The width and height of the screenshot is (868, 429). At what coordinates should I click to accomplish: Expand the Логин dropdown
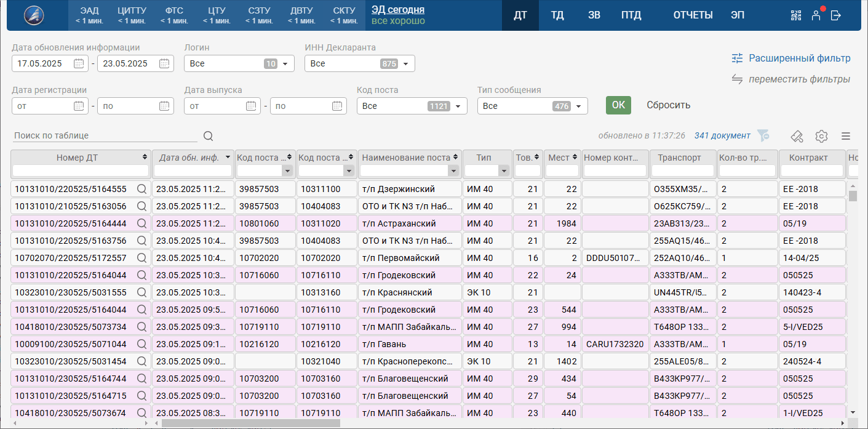pos(285,63)
